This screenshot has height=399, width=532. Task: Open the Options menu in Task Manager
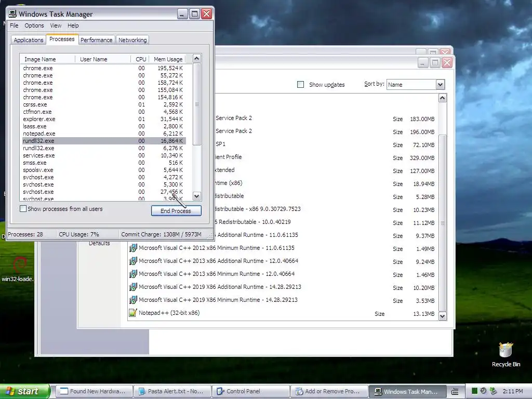coord(34,25)
